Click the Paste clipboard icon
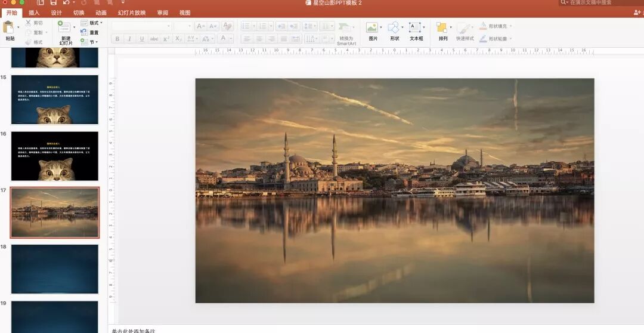The width and height of the screenshot is (644, 333). pyautogui.click(x=8, y=27)
